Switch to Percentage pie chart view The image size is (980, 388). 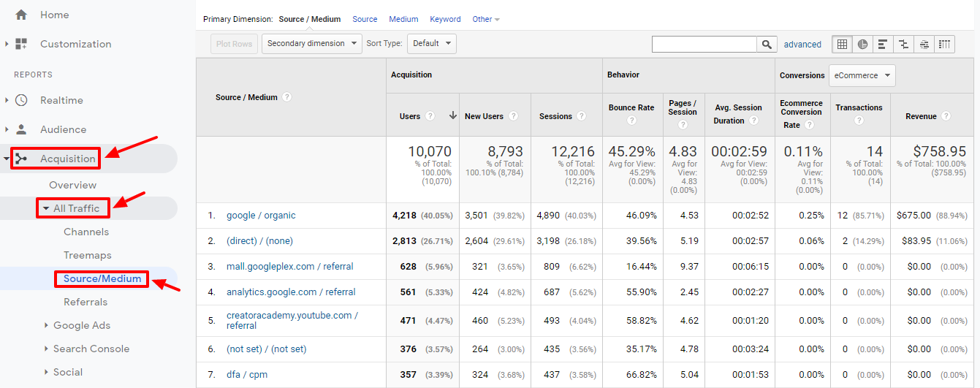click(x=863, y=44)
